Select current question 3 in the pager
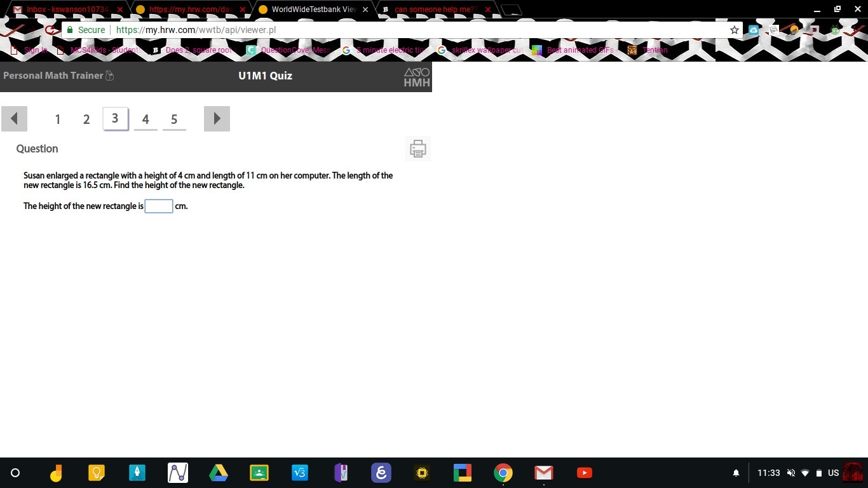 pos(115,119)
